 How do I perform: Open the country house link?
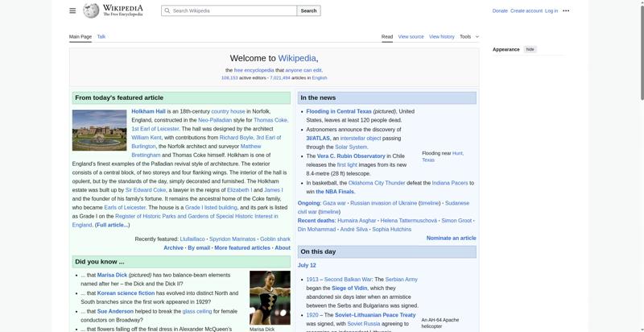pos(228,111)
